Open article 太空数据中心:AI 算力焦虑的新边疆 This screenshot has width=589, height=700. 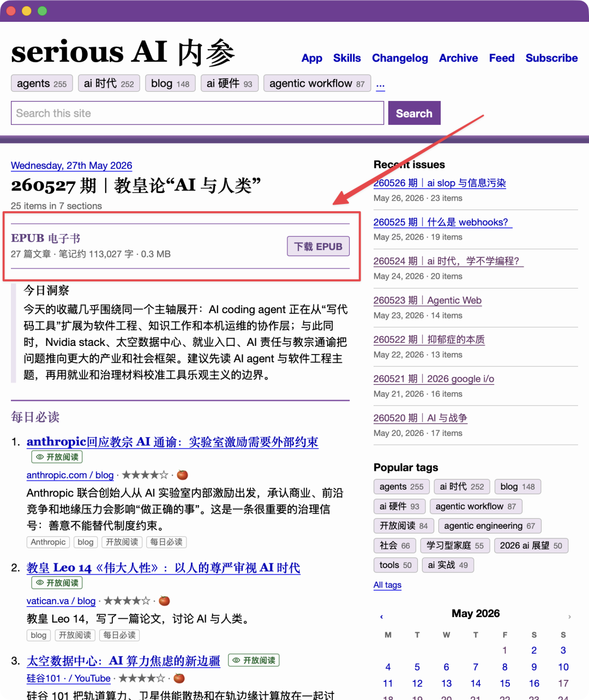(123, 661)
